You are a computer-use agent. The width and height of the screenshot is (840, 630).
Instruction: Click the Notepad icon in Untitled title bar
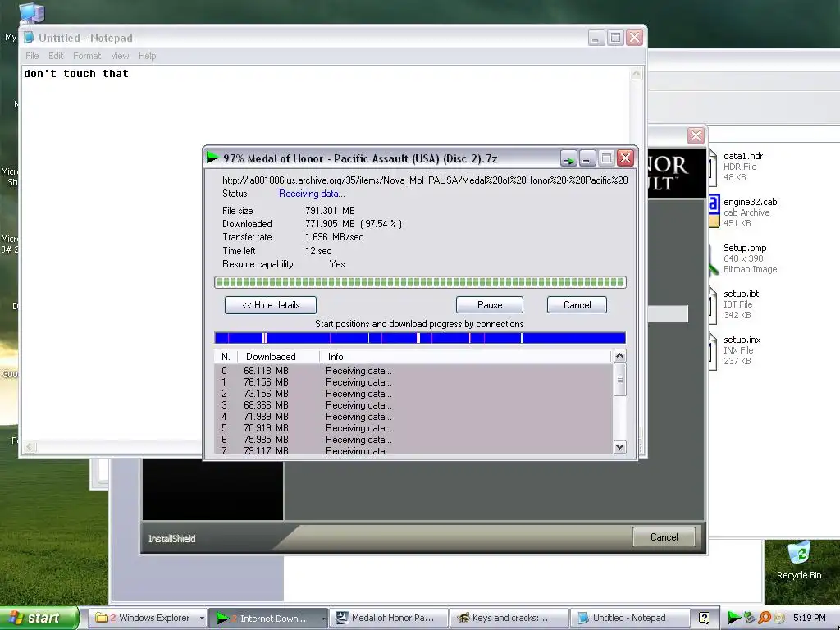pyautogui.click(x=30, y=38)
